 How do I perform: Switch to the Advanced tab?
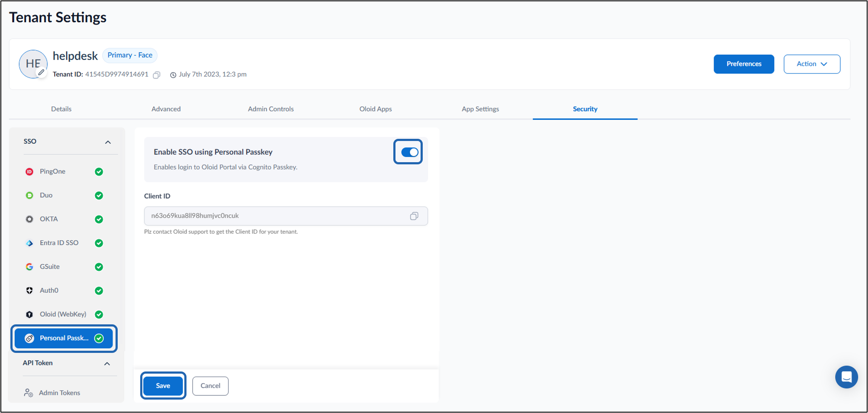(166, 109)
